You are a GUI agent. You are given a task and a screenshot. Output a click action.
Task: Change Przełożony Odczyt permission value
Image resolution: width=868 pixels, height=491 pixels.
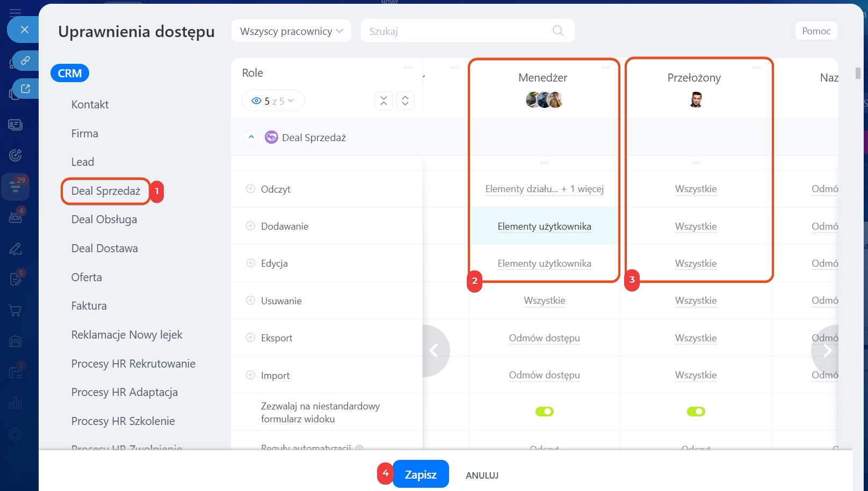coord(696,189)
